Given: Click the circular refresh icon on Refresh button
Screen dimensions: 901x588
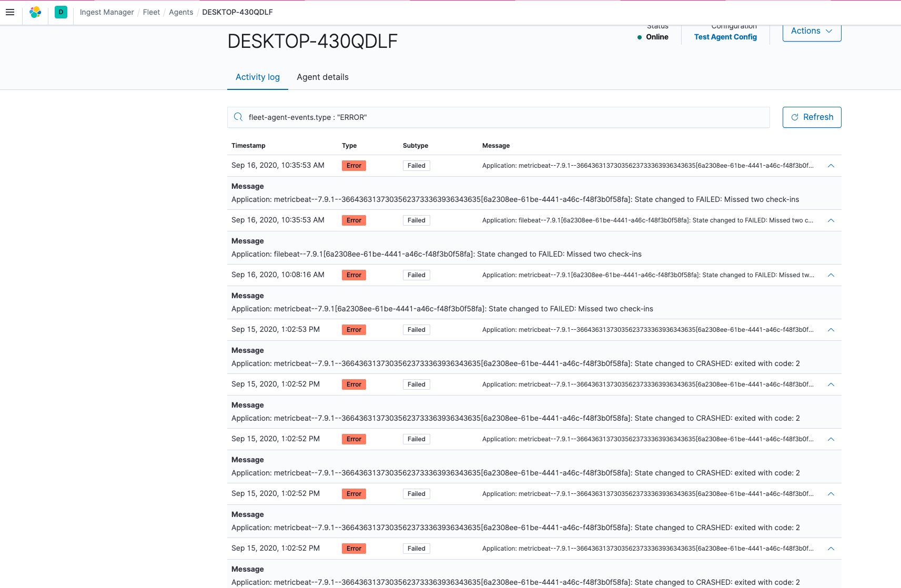Looking at the screenshot, I should point(795,117).
